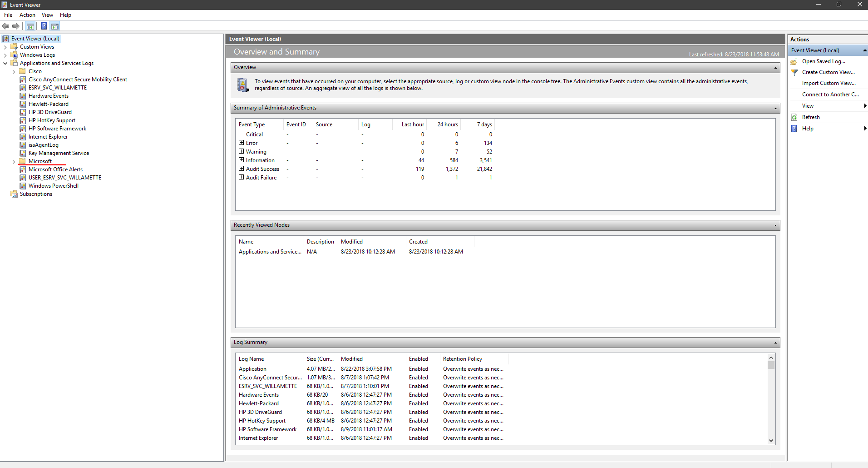The height and width of the screenshot is (468, 868).
Task: Click the blue Help toolbar icon
Action: [x=44, y=26]
